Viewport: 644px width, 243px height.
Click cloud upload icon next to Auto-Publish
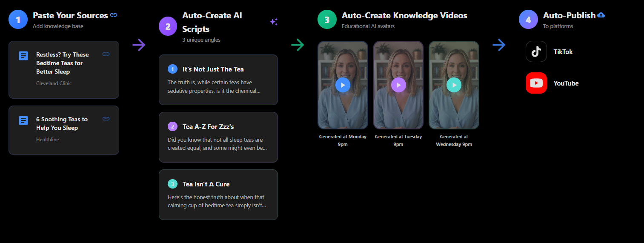(x=601, y=15)
